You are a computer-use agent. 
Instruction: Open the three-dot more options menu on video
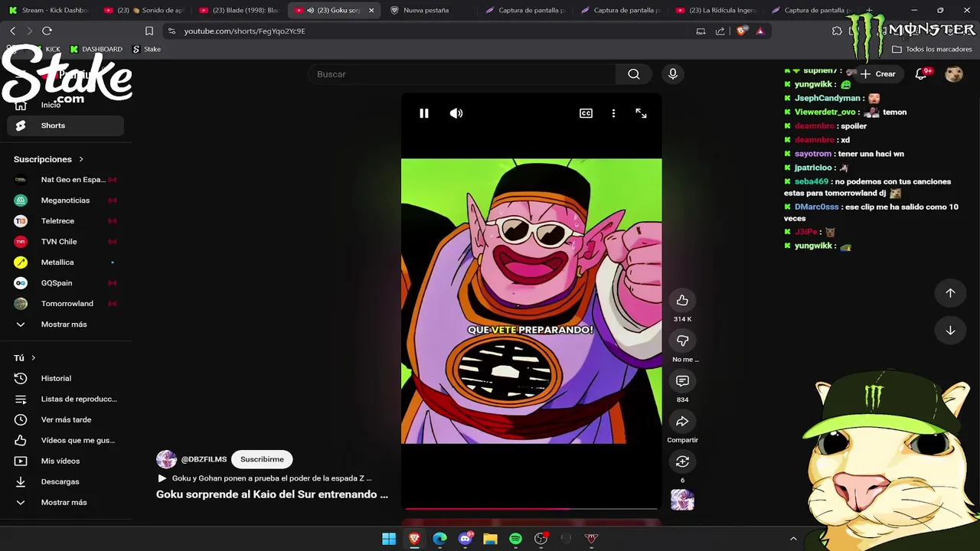pyautogui.click(x=613, y=113)
